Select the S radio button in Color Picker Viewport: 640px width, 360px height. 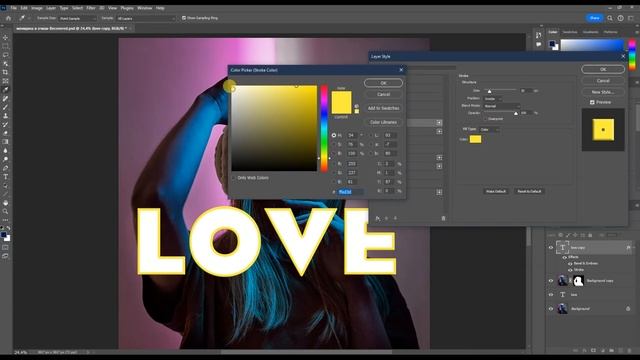point(334,144)
